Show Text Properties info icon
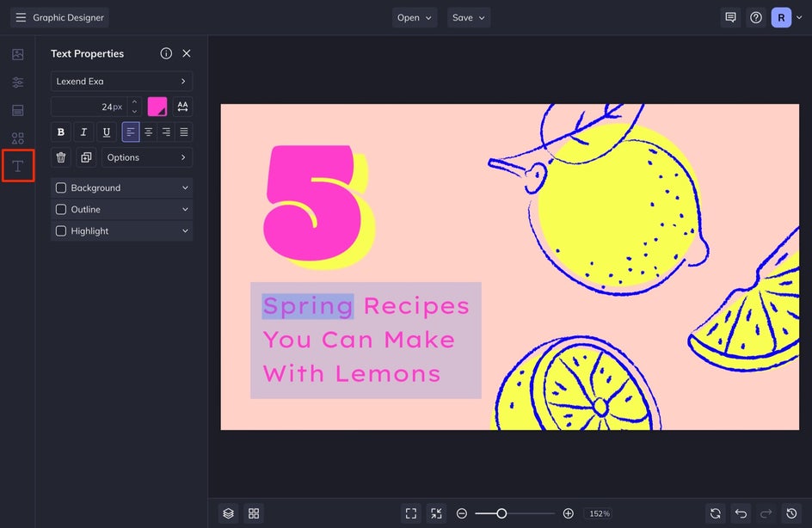 click(166, 53)
